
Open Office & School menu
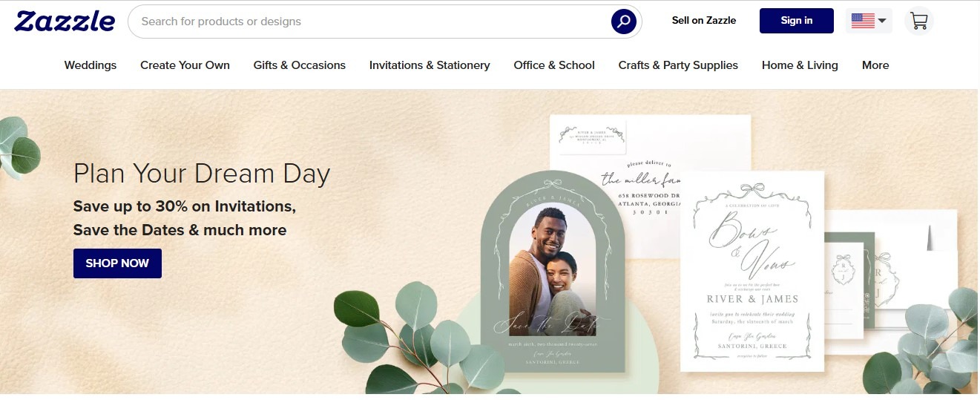(554, 65)
